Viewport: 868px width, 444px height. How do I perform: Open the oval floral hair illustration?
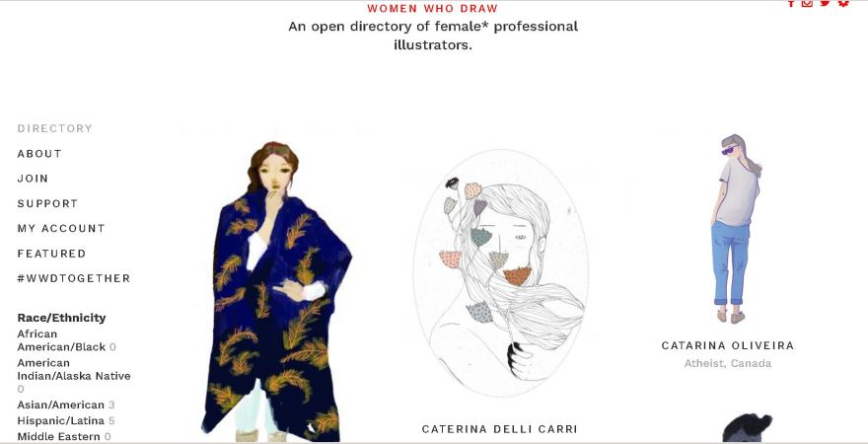coord(500,272)
